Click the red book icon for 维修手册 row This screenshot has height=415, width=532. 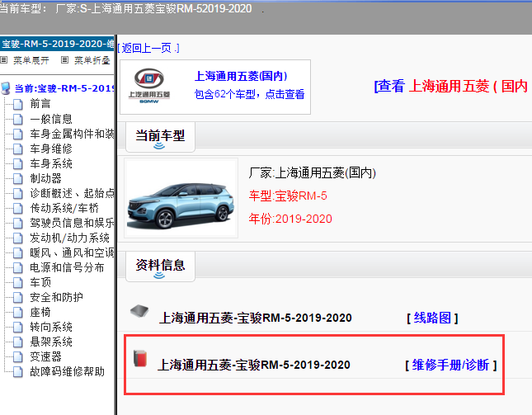[x=140, y=358]
